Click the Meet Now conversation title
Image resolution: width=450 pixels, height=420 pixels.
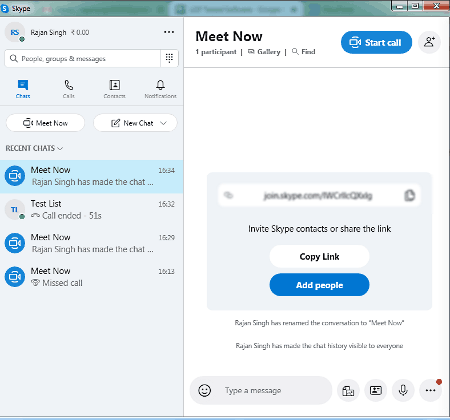coord(229,36)
